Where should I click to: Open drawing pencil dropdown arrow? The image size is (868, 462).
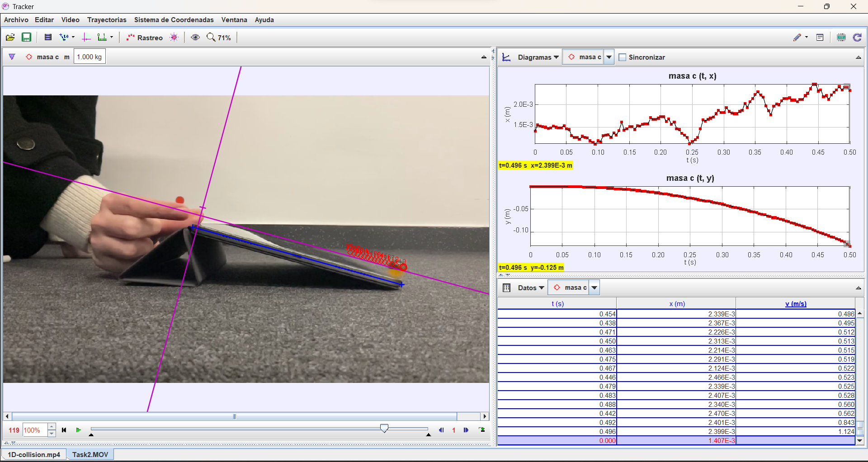(x=807, y=38)
